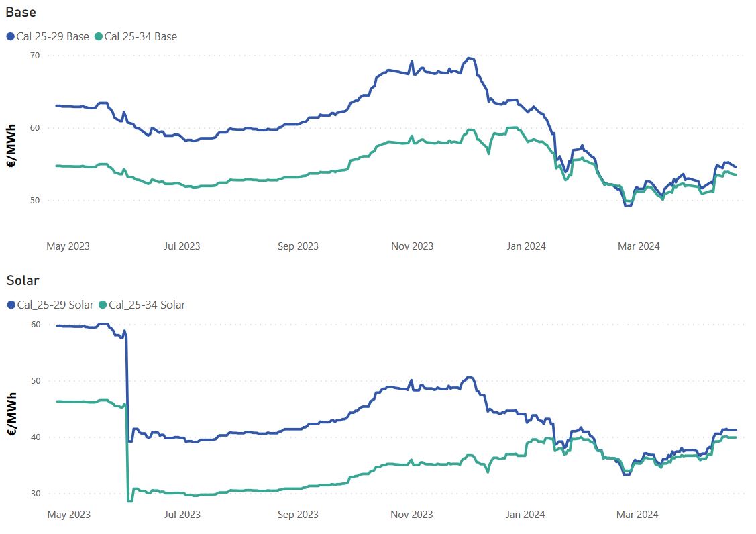Toggle the Cal 25-34 Base legend label

141,36
